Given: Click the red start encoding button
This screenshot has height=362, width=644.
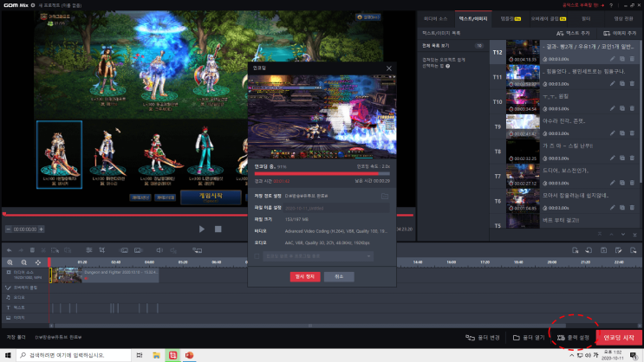Looking at the screenshot, I should [619, 338].
